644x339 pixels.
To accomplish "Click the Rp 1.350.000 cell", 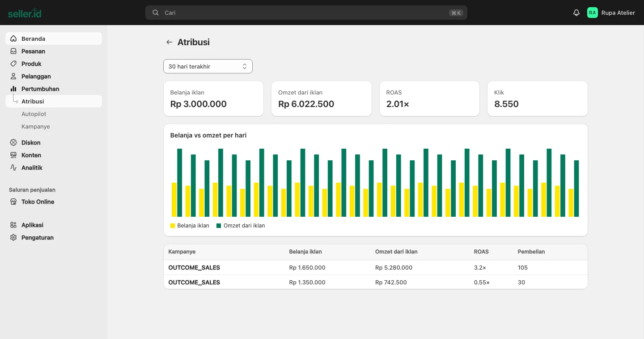I will click(x=307, y=282).
